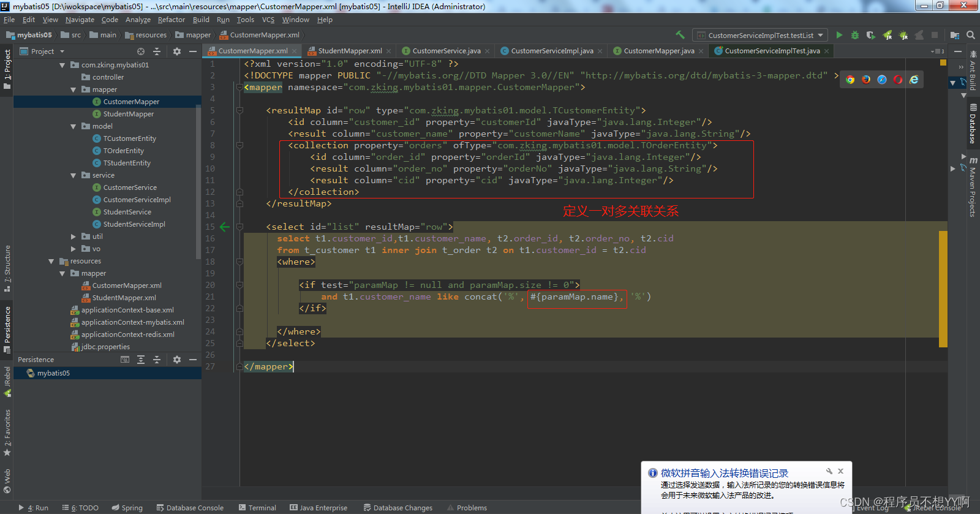Close the Microsoft Pinyin notification popup
This screenshot has width=980, height=514.
[841, 471]
